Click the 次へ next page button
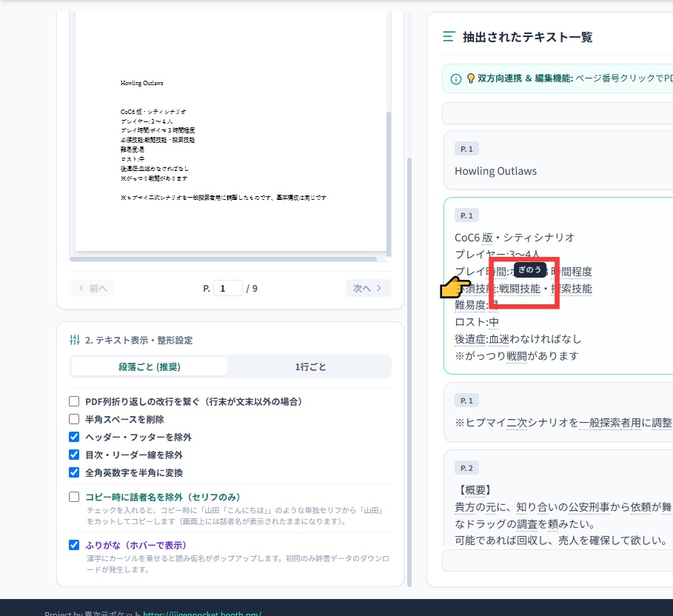 [x=368, y=288]
